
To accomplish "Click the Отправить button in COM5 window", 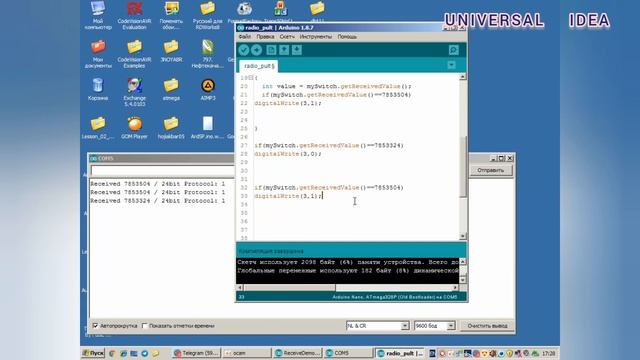I will click(490, 170).
